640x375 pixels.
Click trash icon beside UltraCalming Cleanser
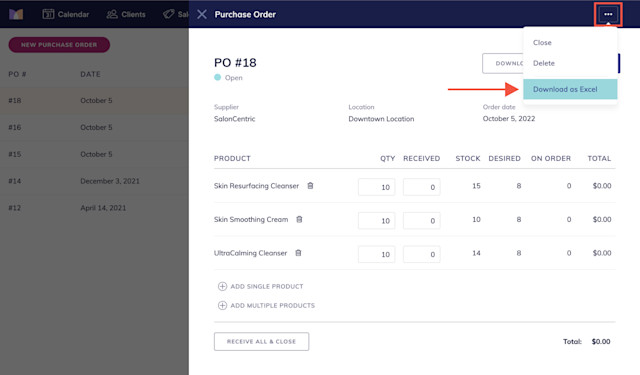point(298,253)
